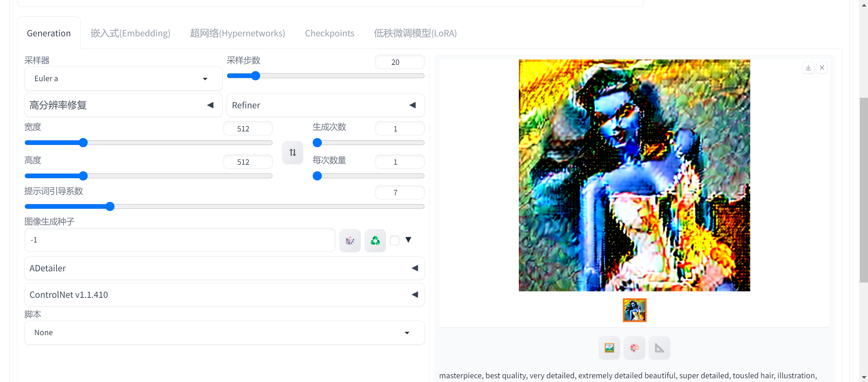Open the sampler Euler a dropdown
Viewport: 868px width, 382px height.
click(123, 78)
